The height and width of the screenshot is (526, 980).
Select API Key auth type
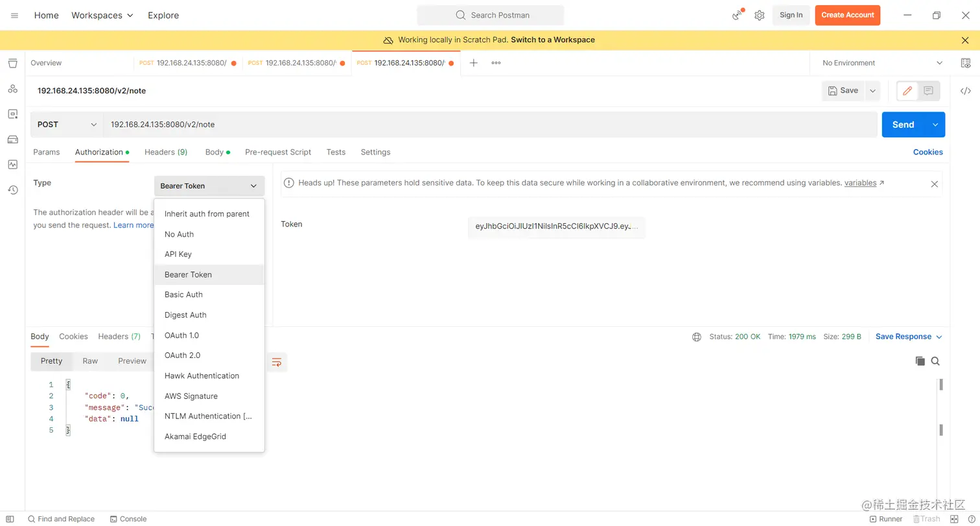click(x=209, y=254)
